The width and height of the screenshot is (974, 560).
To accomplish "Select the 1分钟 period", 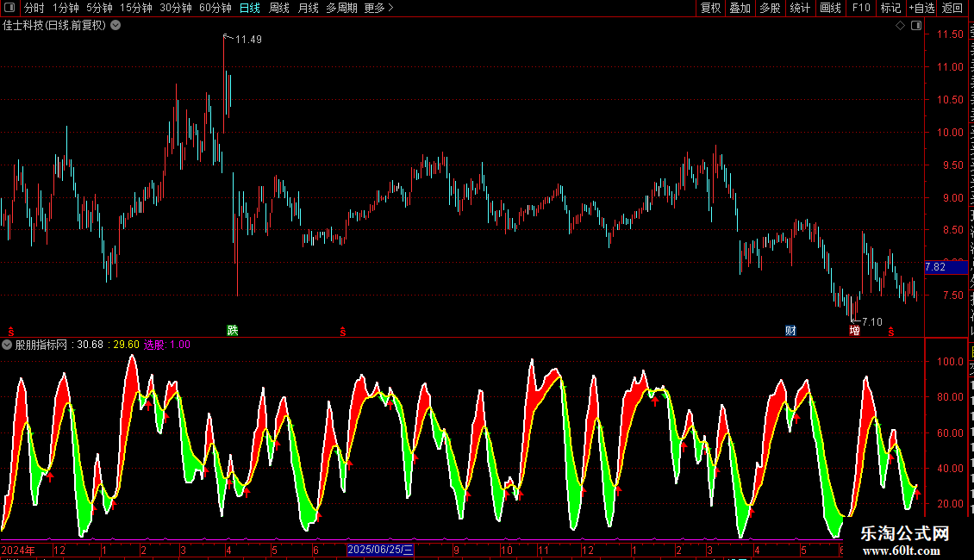I will pos(66,8).
